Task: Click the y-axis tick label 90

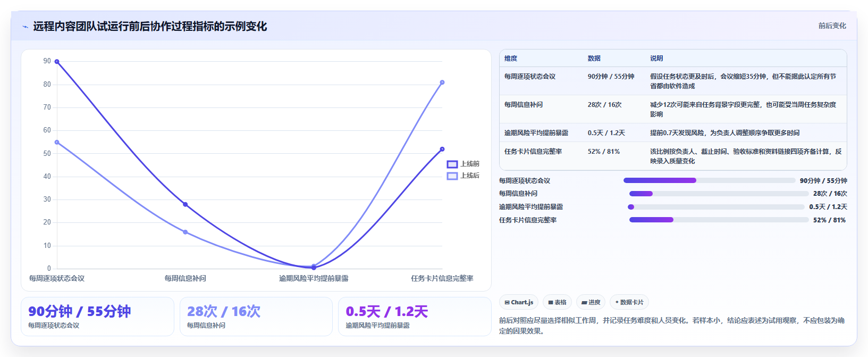Action: (x=47, y=61)
